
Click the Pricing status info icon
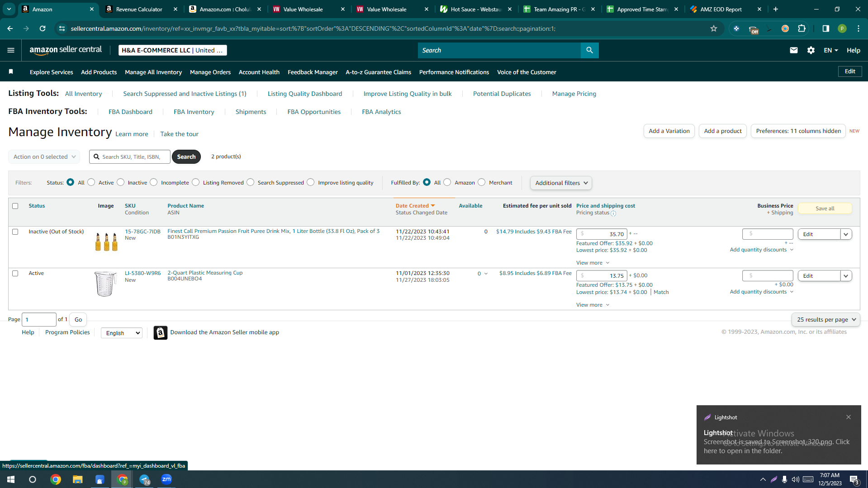(x=613, y=213)
